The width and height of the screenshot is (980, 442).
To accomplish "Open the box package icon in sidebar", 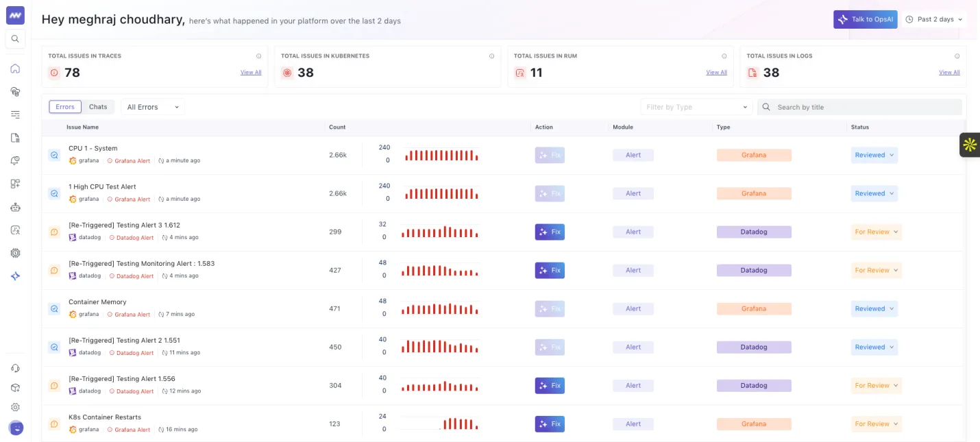I will click(x=15, y=388).
